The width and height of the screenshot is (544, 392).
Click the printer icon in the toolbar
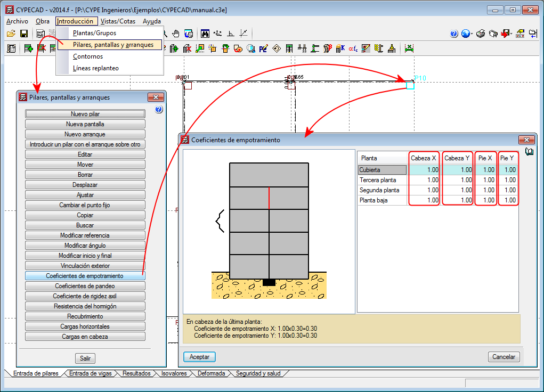tap(480, 34)
